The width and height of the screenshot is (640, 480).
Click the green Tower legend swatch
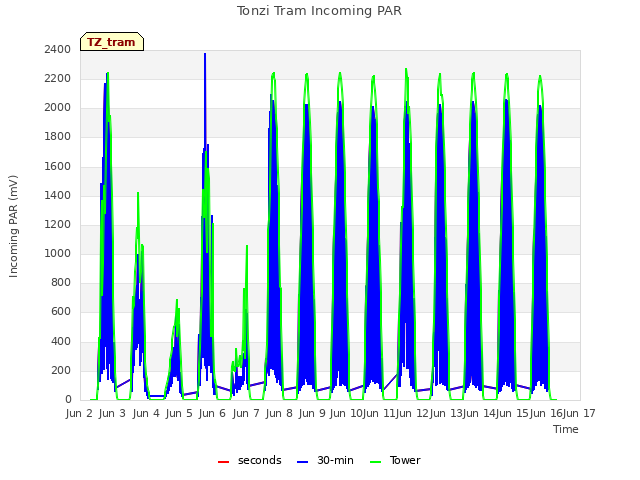point(375,462)
